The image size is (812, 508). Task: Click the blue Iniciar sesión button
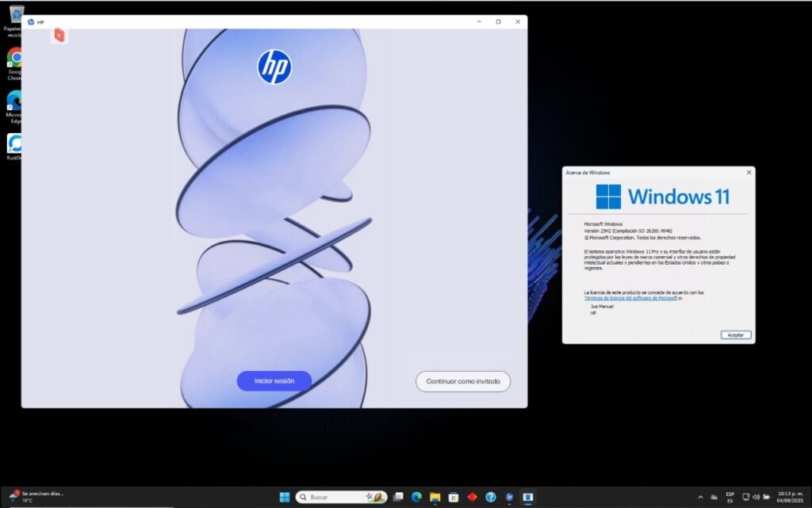[x=274, y=381]
